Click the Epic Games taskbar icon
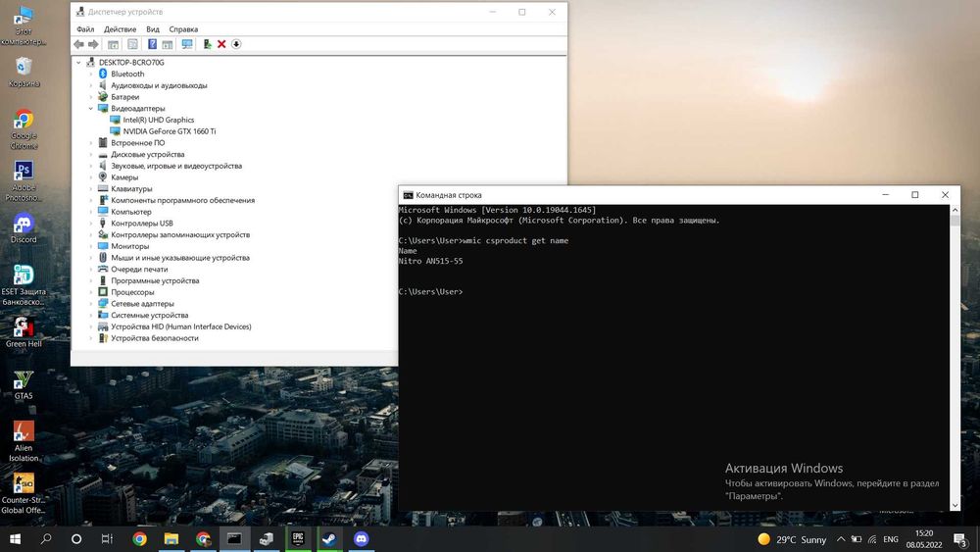Image resolution: width=980 pixels, height=552 pixels. (298, 539)
